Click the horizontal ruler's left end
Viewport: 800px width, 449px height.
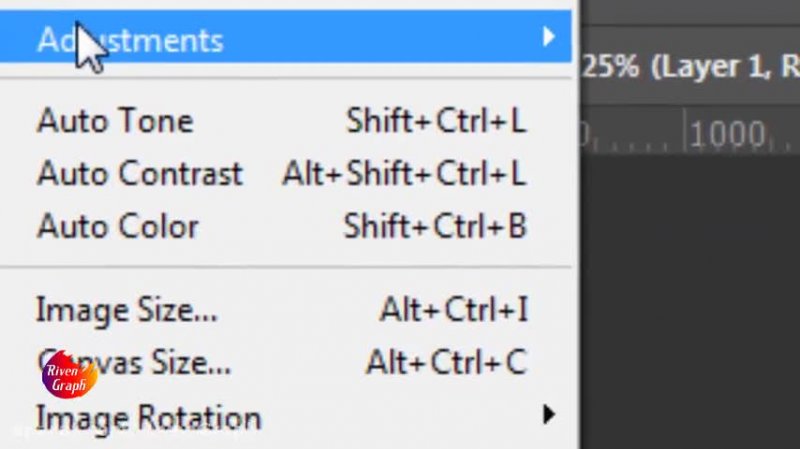pos(590,132)
